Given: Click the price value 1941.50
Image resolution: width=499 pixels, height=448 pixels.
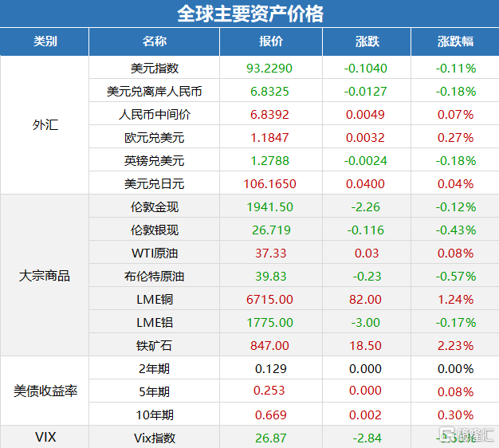Looking at the screenshot, I should [x=270, y=207].
